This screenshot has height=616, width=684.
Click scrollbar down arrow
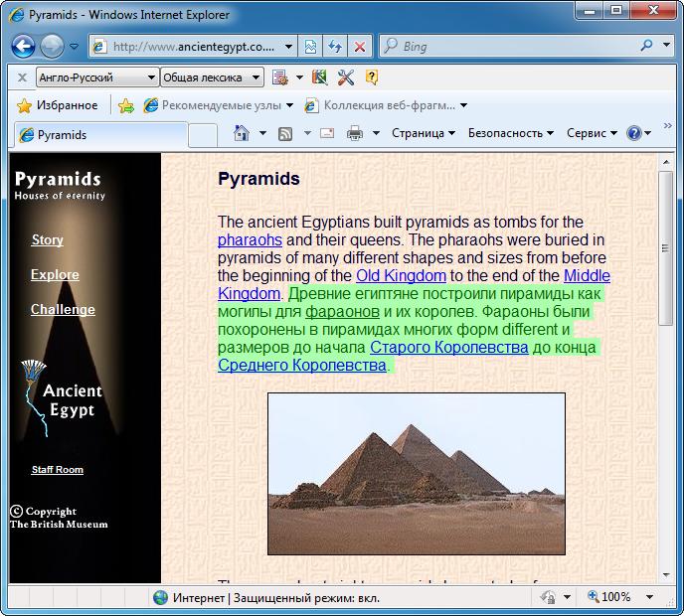point(666,575)
